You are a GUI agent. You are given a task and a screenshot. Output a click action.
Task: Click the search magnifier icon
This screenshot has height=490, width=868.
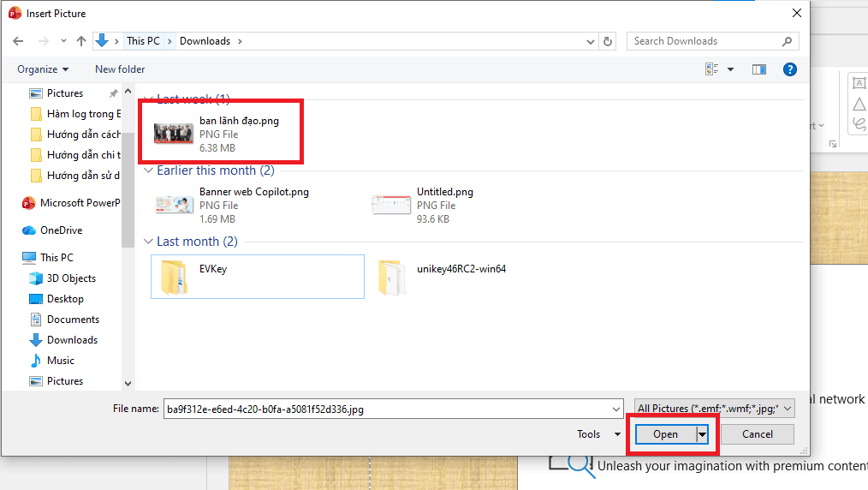[788, 41]
